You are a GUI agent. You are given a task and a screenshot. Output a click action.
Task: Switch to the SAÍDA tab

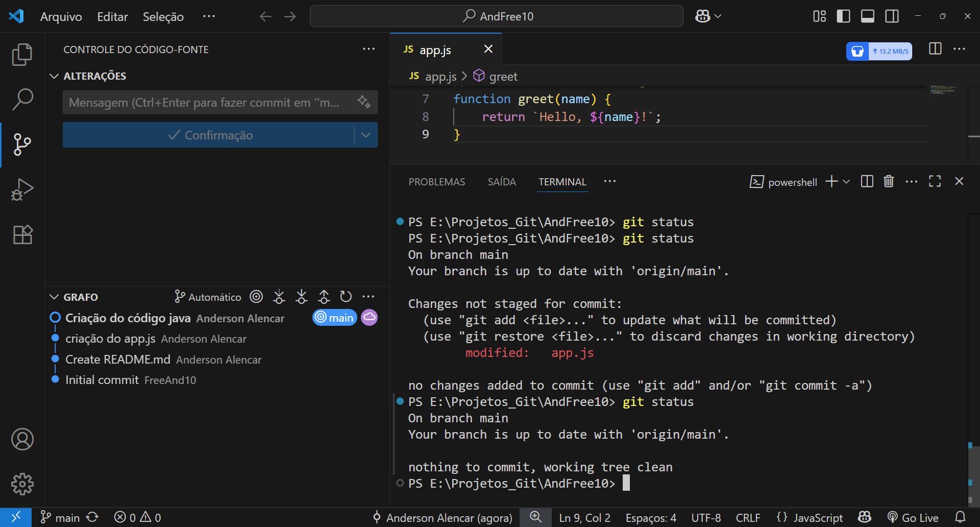click(502, 182)
